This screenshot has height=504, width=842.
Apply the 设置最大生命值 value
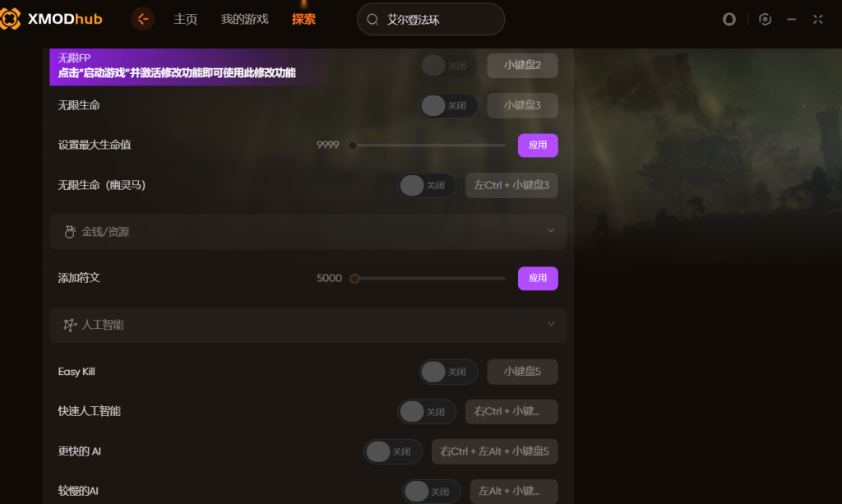point(538,146)
